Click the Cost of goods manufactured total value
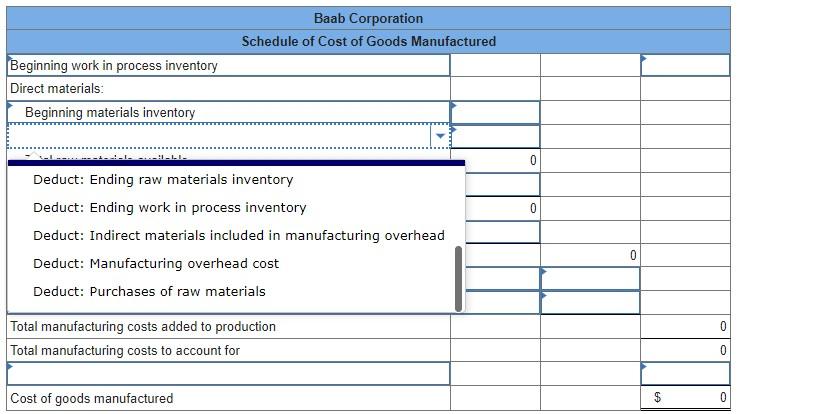This screenshot has height=414, width=822. coord(685,398)
